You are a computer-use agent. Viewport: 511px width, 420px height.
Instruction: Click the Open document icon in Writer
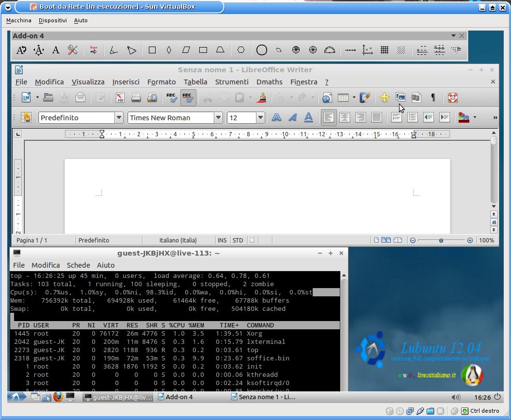click(48, 97)
